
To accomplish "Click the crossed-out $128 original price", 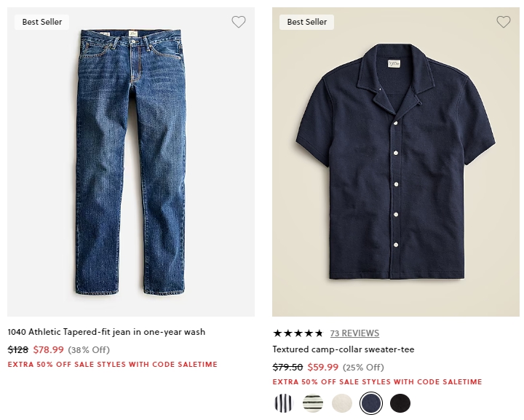I will (18, 350).
